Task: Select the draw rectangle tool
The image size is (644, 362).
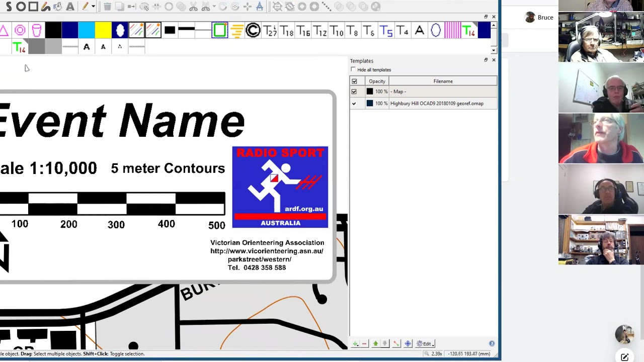Action: (x=33, y=7)
